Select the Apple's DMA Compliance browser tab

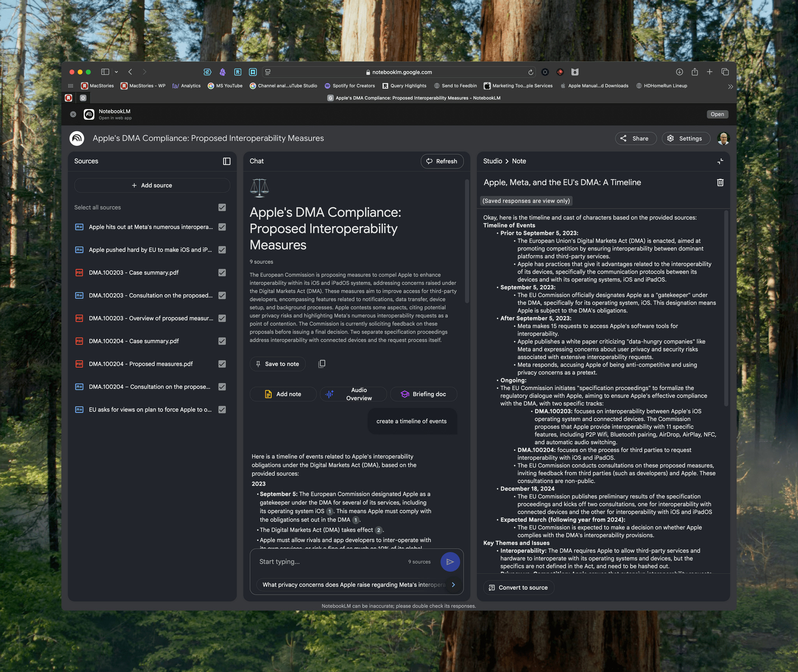tap(414, 98)
